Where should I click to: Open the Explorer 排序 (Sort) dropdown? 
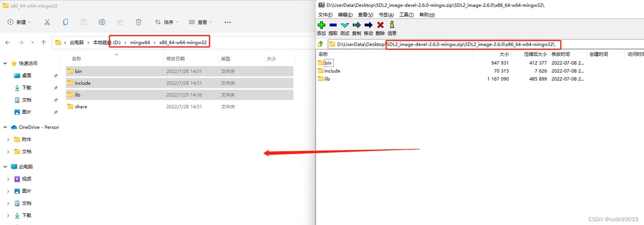167,22
